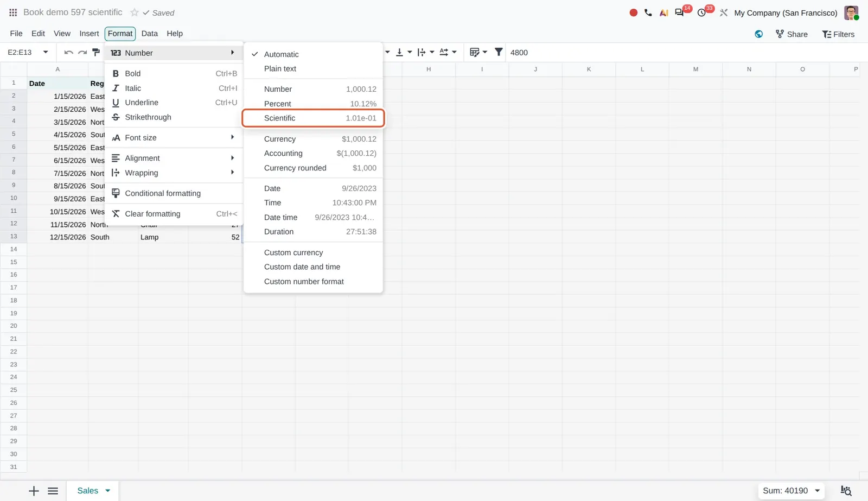
Task: Open the Sum: 40190 statistics dropdown
Action: (x=791, y=491)
